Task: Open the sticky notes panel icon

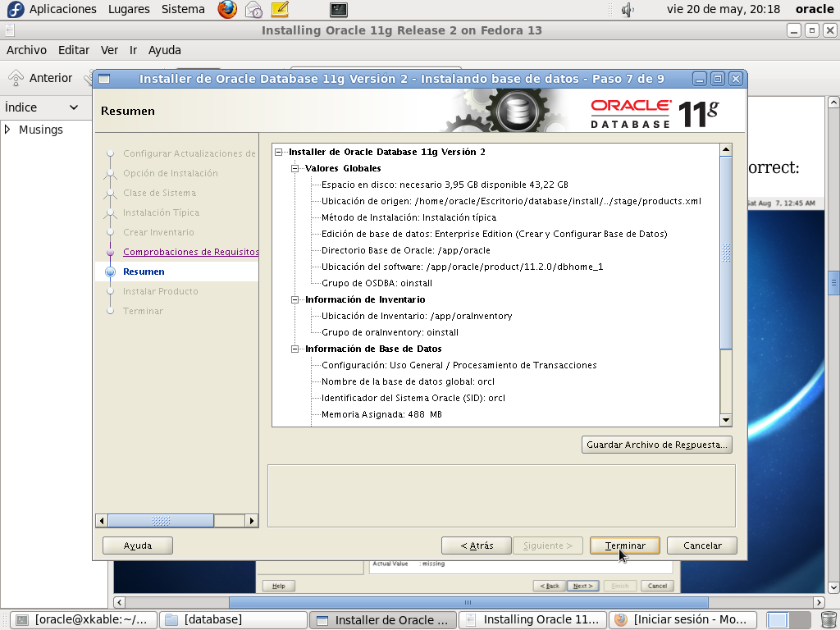Action: (x=280, y=9)
